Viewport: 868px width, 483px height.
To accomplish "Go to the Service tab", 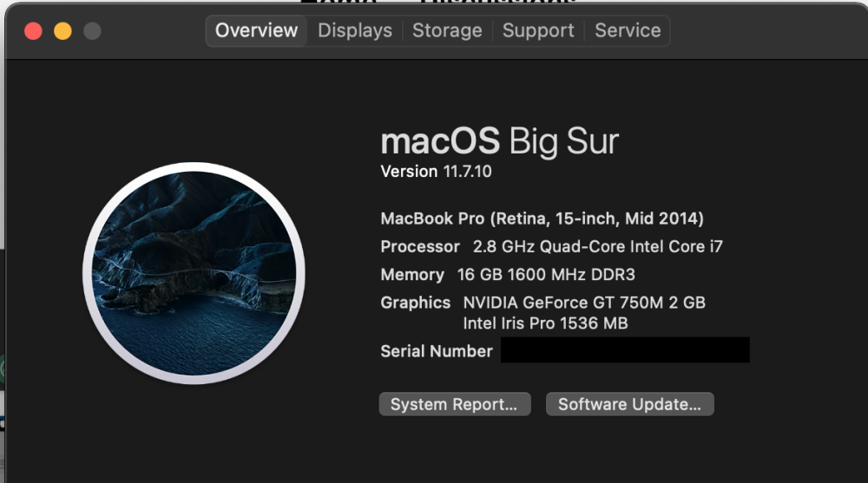I will [628, 30].
